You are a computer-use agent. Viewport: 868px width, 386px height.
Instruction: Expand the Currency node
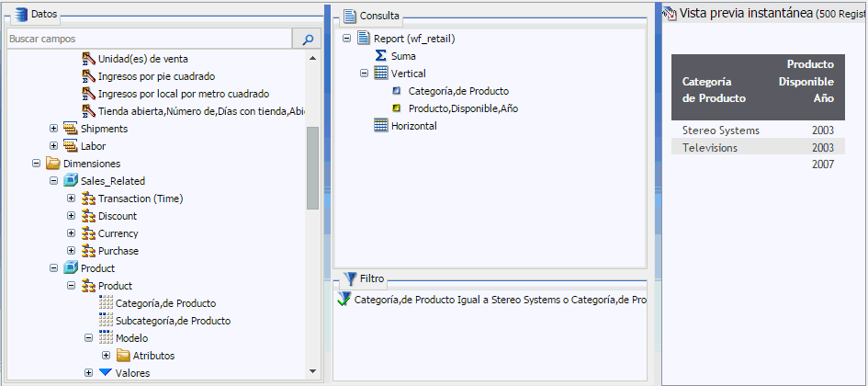click(x=71, y=233)
